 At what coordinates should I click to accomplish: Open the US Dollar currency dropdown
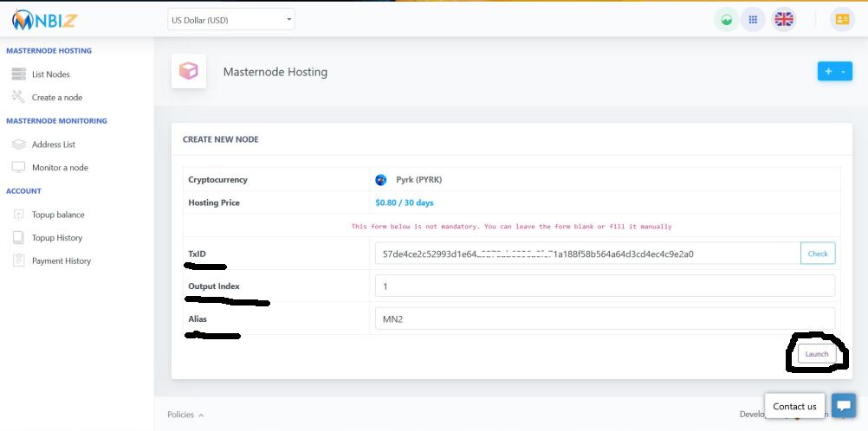click(230, 20)
